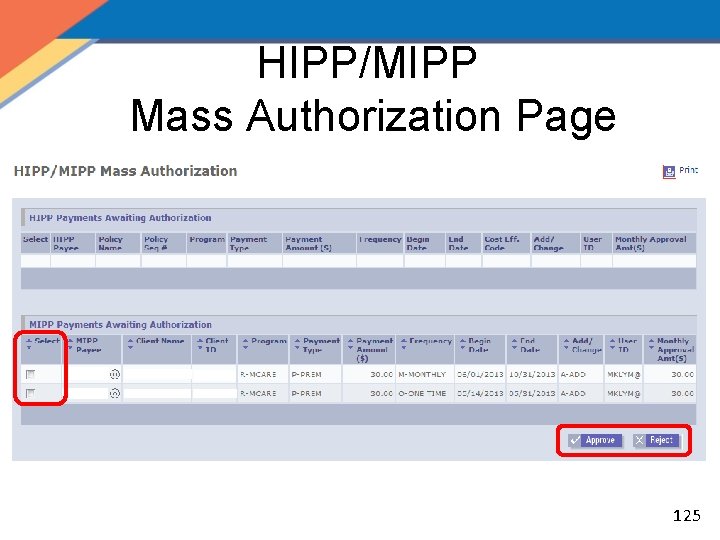Tick the checkbox in the M-MONTHLY row
This screenshot has width=720, height=540.
30,374
